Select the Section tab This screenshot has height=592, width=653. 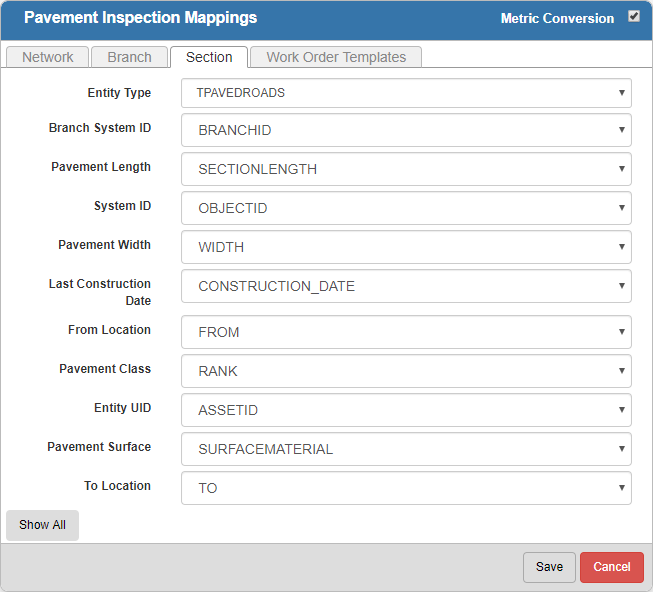click(208, 57)
